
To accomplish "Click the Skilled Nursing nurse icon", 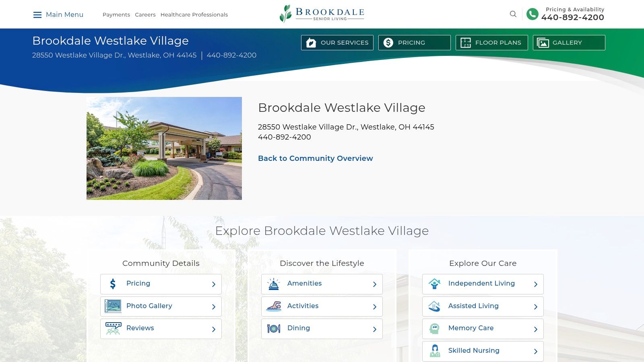I will click(x=435, y=351).
